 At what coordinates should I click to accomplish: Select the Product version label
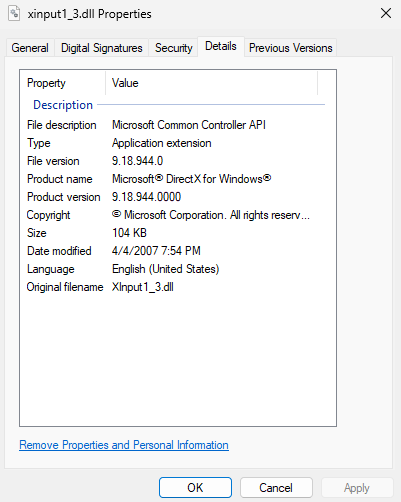tap(63, 197)
